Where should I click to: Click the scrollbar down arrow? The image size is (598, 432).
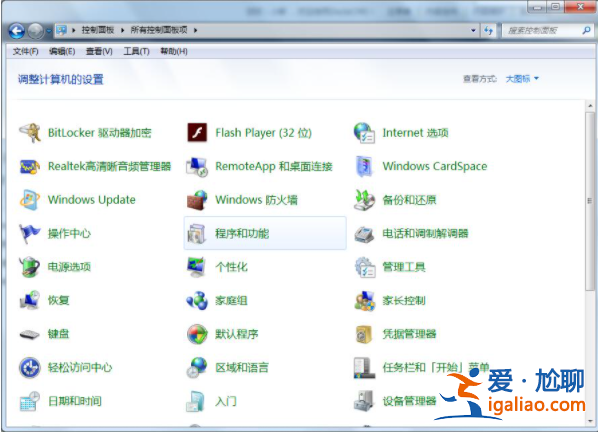tap(590, 421)
